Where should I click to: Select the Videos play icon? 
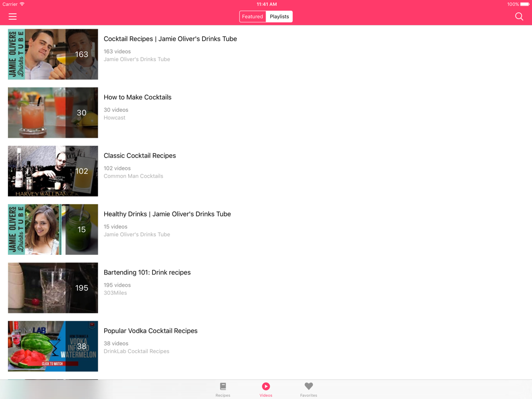coord(265,386)
